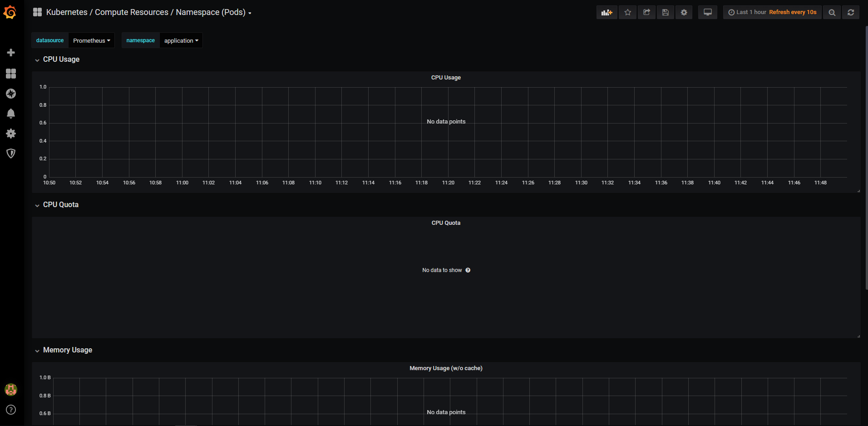Open the Last 1 hour time picker
868x426 pixels.
tap(749, 12)
